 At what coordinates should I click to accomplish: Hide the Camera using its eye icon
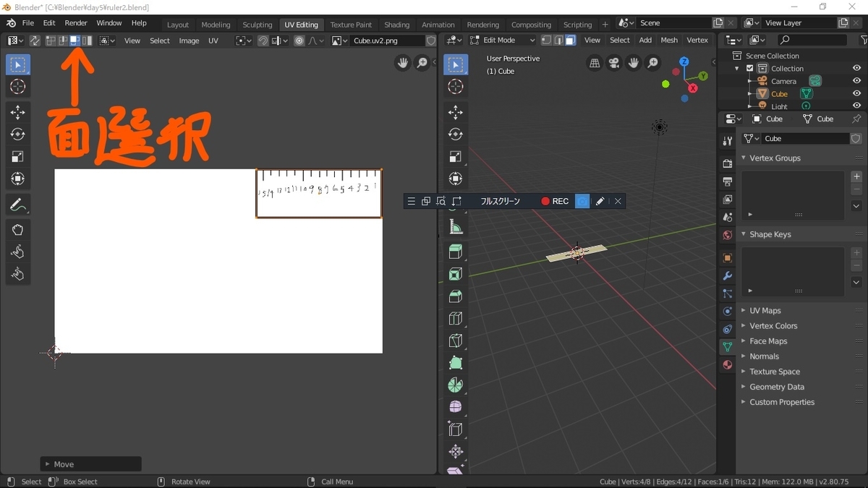pyautogui.click(x=856, y=81)
